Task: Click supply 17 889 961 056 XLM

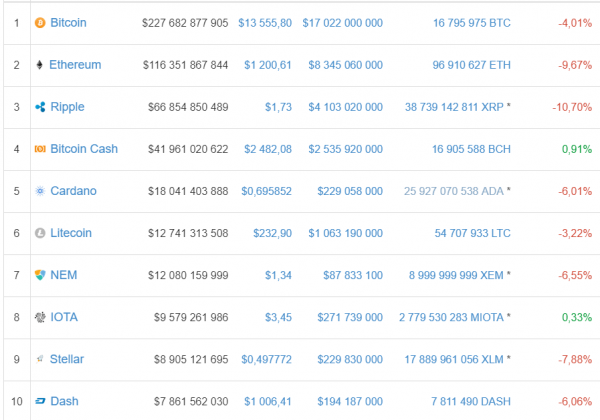Action: pyautogui.click(x=454, y=360)
